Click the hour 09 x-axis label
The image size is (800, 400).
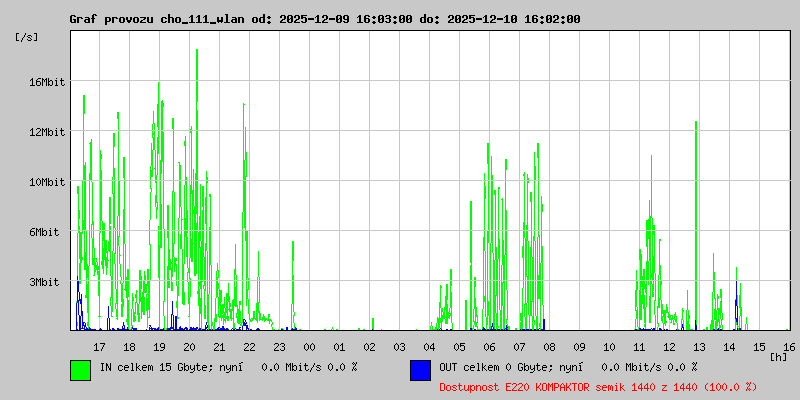tap(580, 347)
